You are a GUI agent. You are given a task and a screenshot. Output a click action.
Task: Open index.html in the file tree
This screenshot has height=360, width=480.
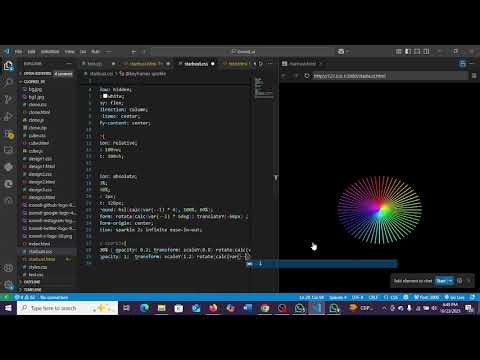tap(39, 244)
